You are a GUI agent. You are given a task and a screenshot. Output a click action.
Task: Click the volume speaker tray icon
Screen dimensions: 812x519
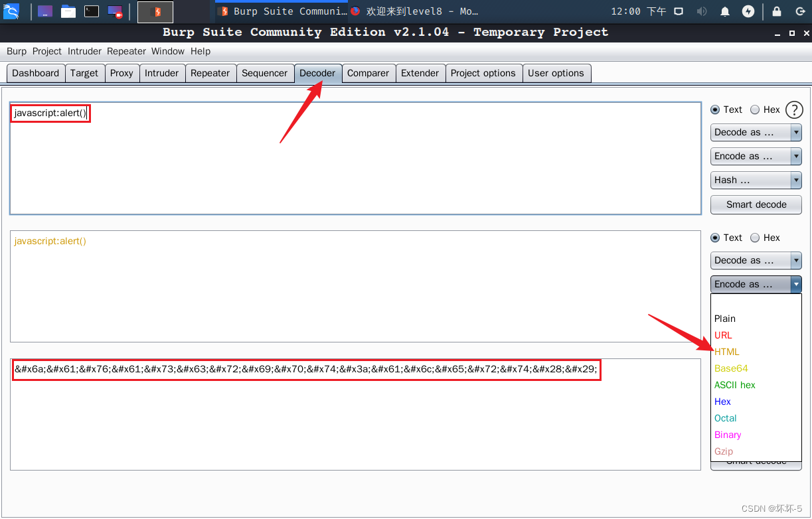coord(702,11)
